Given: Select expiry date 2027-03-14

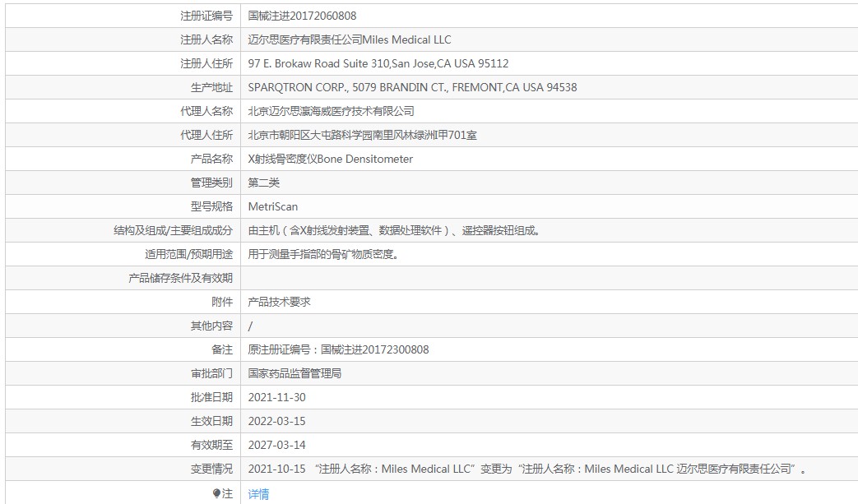Looking at the screenshot, I should 277,445.
